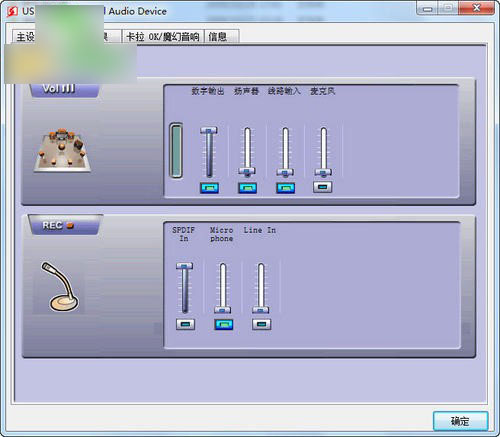Click the Line In recording slider handle

261,310
